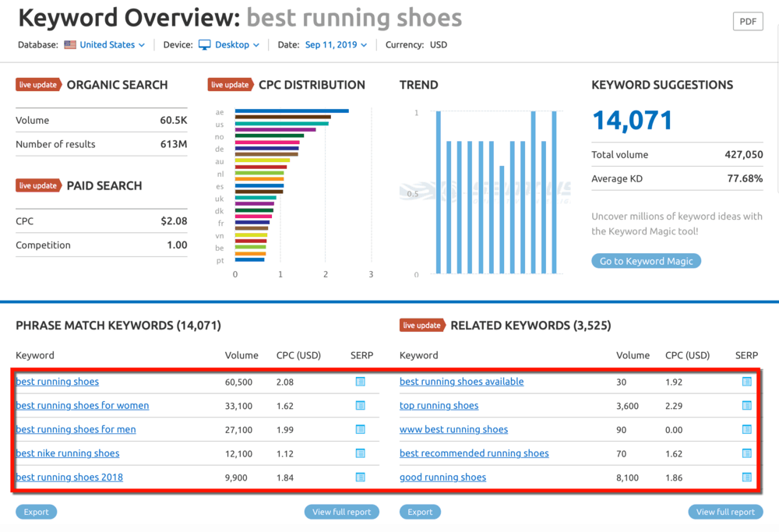Click the SERP icon for "best running shoes 2018"
This screenshot has height=532, width=779.
pos(360,477)
